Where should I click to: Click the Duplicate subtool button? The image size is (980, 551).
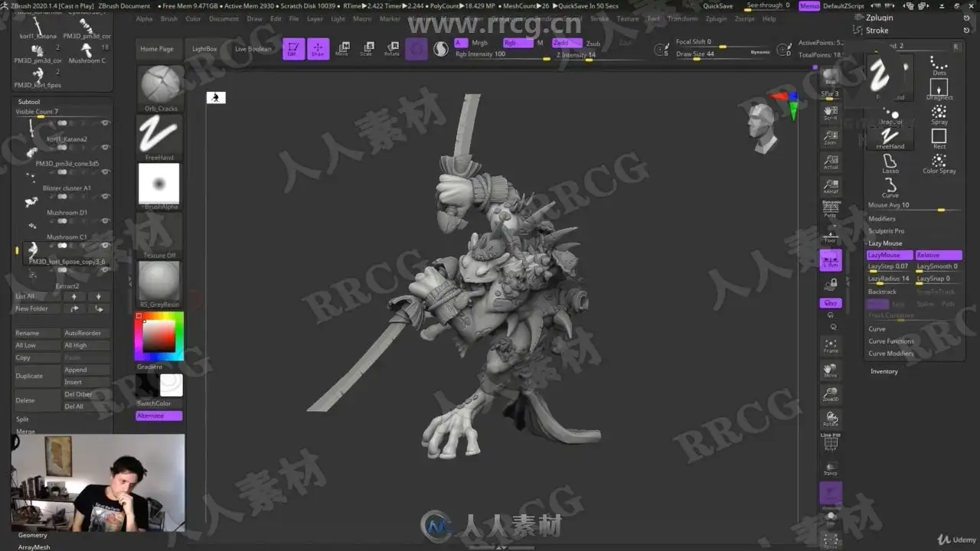[x=38, y=376]
